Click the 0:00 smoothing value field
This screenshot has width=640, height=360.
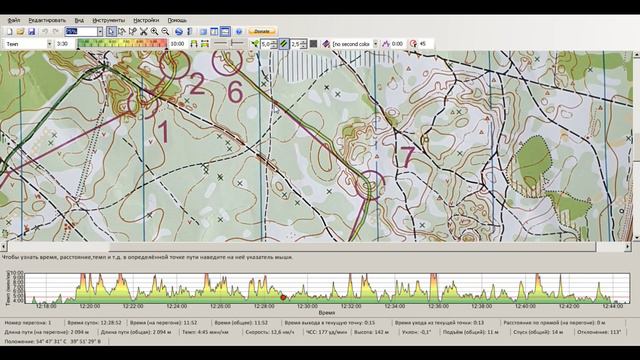coord(398,44)
